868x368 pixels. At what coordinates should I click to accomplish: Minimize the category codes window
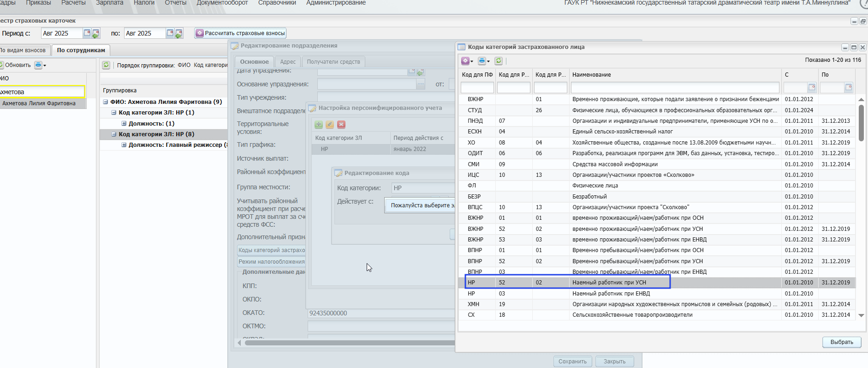[845, 47]
